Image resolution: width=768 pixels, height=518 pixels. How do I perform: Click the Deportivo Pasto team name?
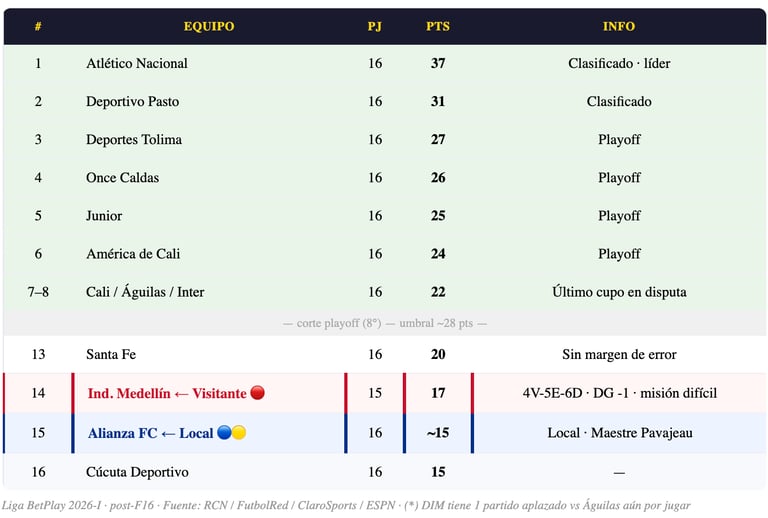click(133, 101)
